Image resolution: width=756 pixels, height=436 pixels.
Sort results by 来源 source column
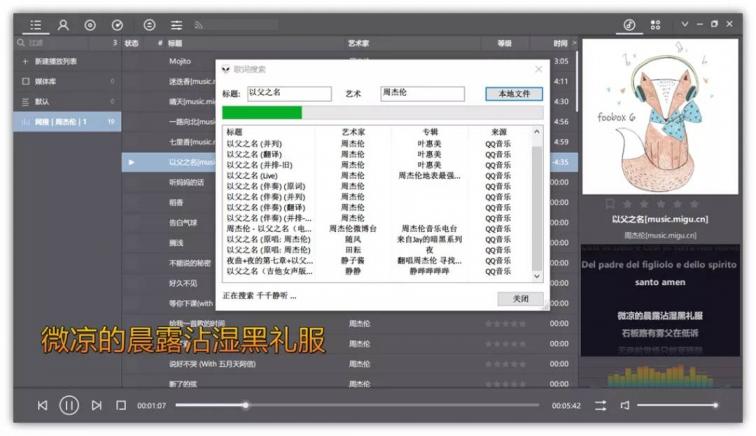[499, 132]
